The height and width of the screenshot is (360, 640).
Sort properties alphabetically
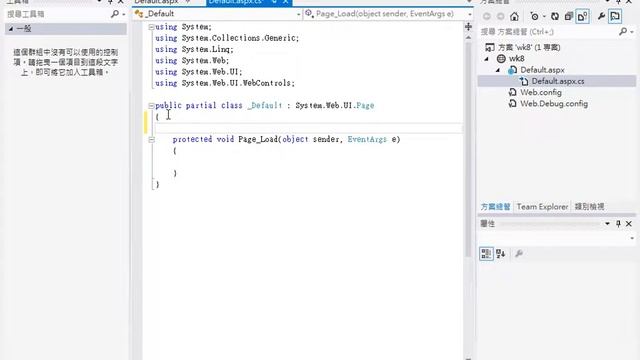click(x=501, y=254)
